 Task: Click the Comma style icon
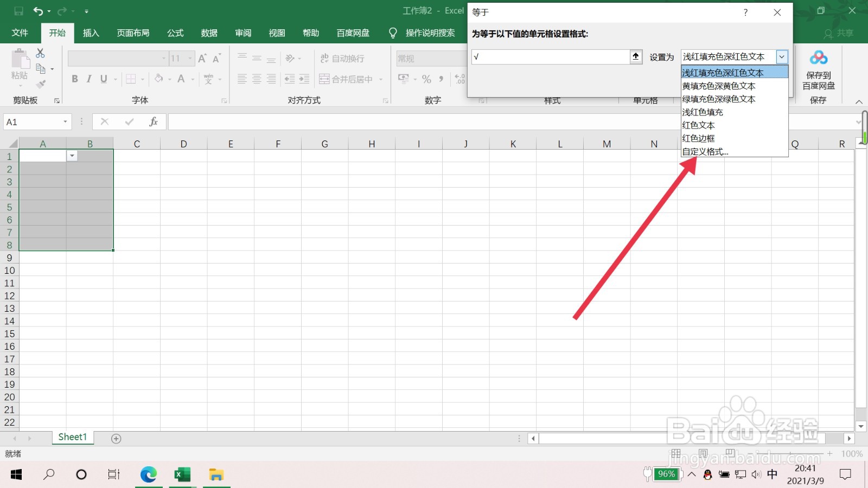441,79
